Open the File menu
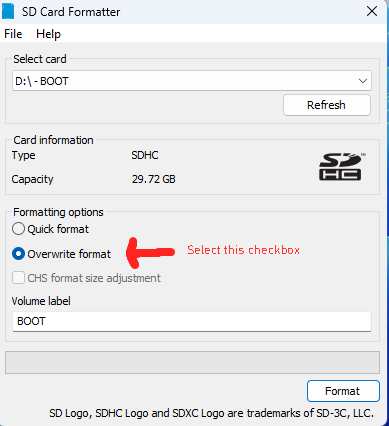This screenshot has height=426, width=389. point(13,34)
